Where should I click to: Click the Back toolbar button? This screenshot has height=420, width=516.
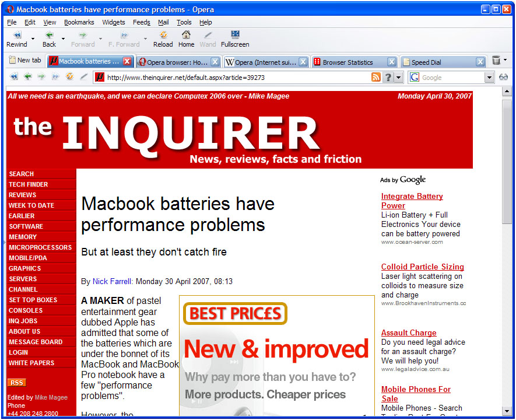[49, 39]
